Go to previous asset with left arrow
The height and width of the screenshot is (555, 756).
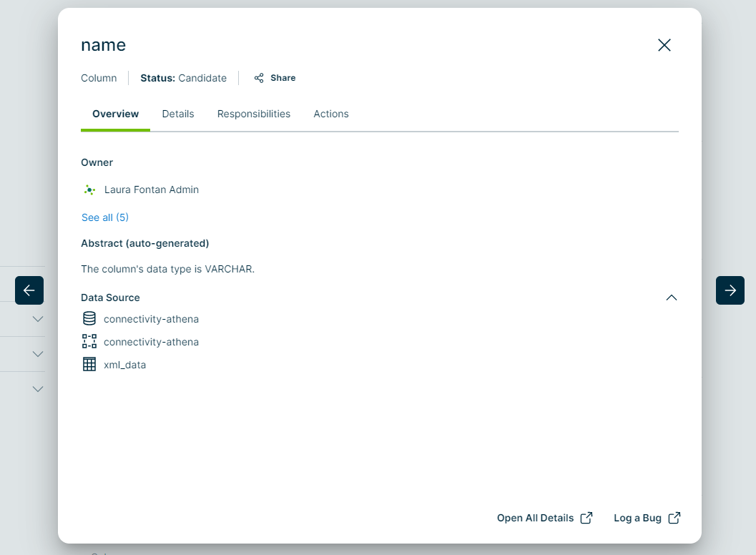29,290
